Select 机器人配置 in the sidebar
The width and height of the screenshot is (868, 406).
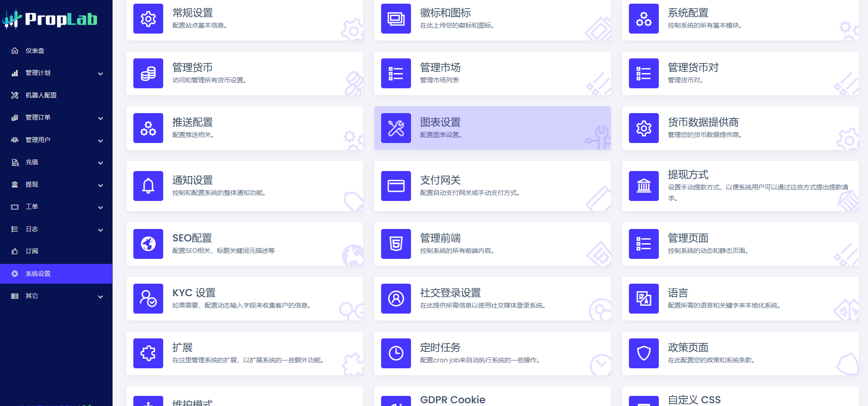pyautogui.click(x=41, y=96)
